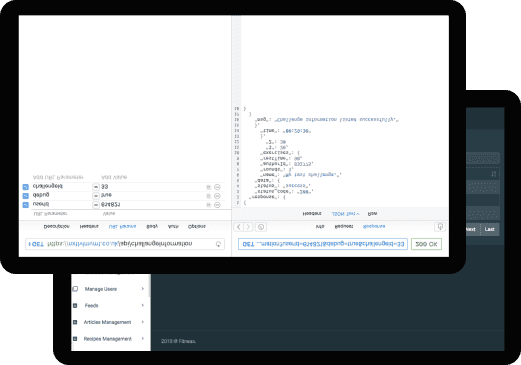This screenshot has height=365, width=521.
Task: Expand the Recipes Management chevron
Action: click(x=143, y=339)
